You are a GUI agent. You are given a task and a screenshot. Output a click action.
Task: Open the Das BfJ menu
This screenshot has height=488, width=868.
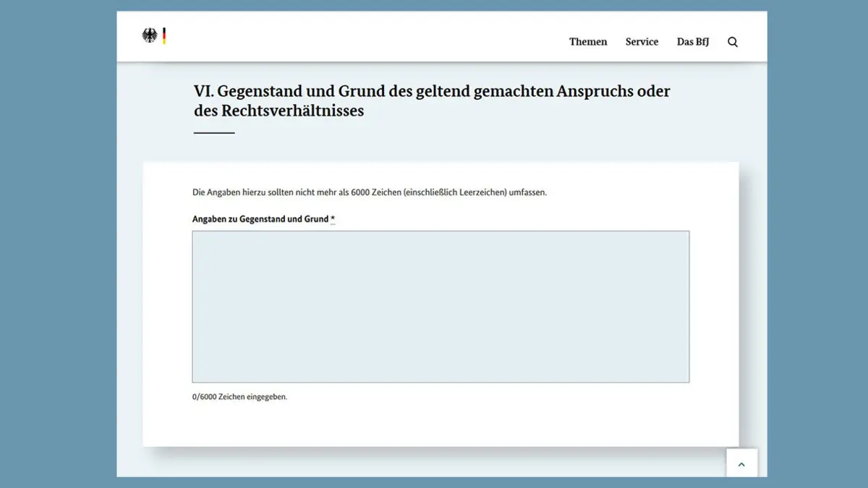click(x=693, y=42)
